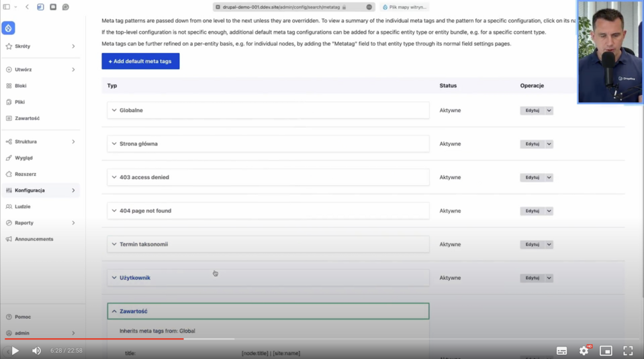
Task: Switch to the Plik mapy witryn tab
Action: [404, 7]
